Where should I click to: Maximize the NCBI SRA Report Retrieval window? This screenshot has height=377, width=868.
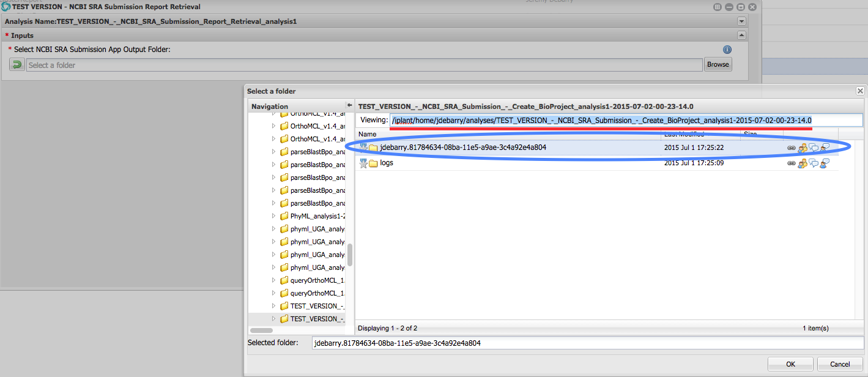pos(741,7)
